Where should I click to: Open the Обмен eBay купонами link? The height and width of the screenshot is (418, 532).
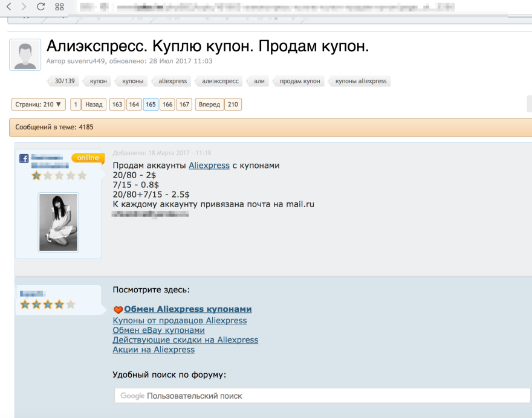tap(158, 330)
